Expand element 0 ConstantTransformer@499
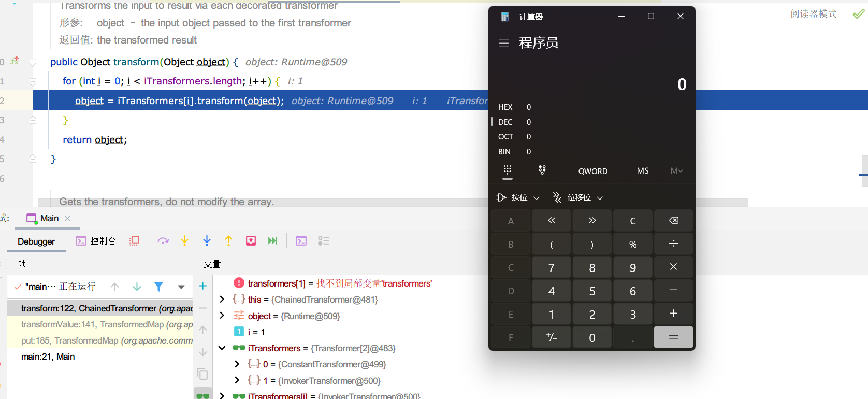Screen dimensions: 868x399 point(237,364)
